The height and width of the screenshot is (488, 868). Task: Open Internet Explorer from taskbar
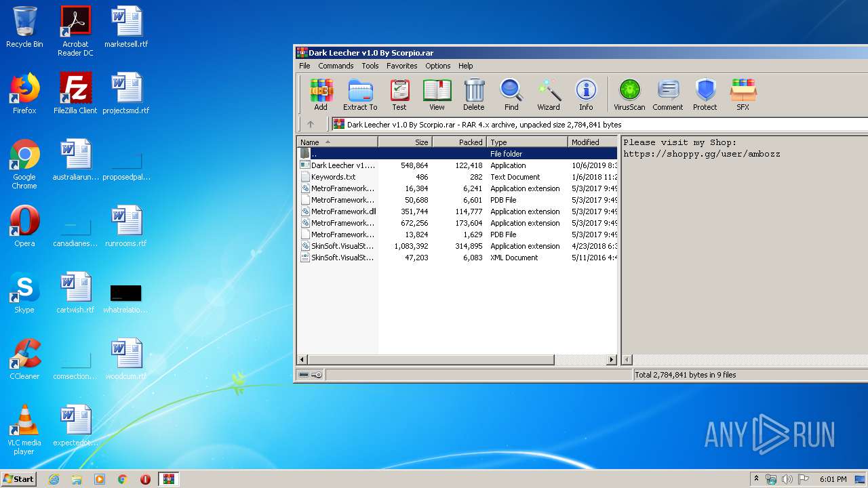[x=54, y=479]
